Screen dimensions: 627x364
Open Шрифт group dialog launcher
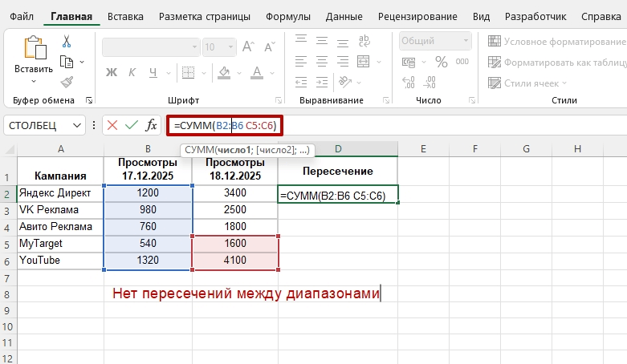(x=279, y=100)
